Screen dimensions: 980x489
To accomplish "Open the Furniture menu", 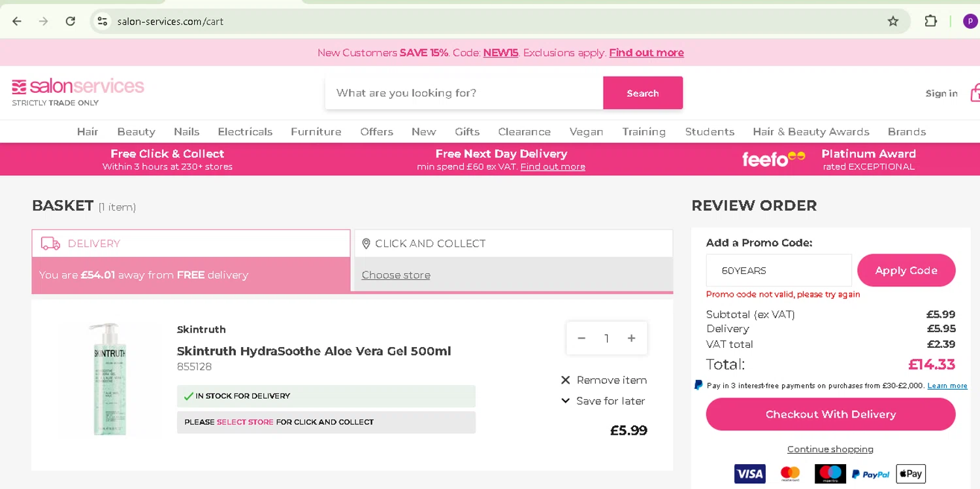I will pyautogui.click(x=316, y=131).
